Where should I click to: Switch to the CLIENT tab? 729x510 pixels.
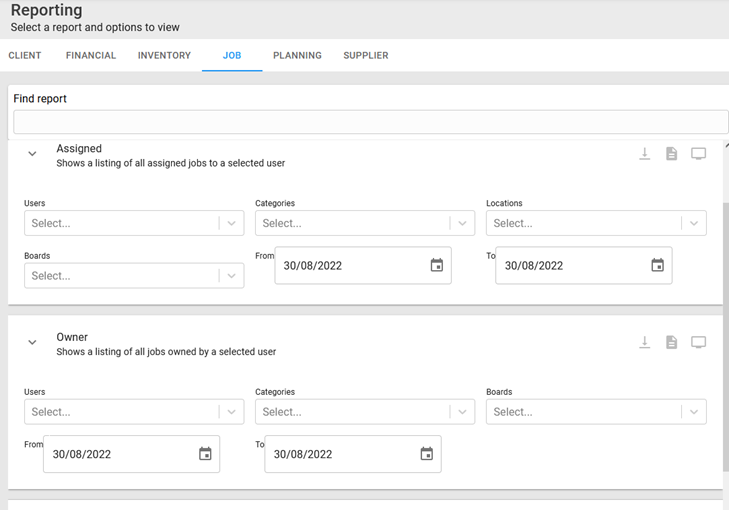coord(25,55)
